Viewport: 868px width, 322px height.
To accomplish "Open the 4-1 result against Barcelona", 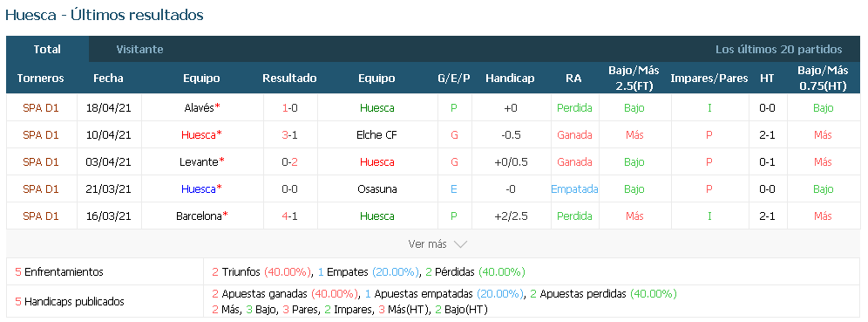I will click(289, 216).
